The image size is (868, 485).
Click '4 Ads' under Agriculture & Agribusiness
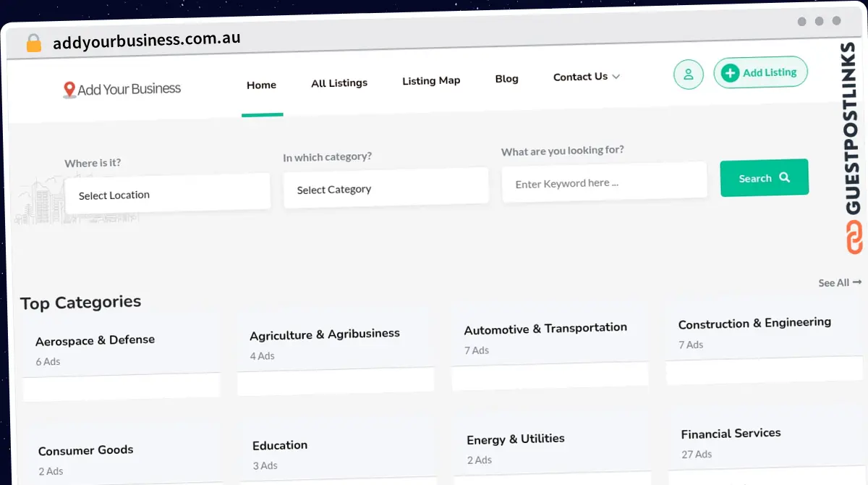262,355
